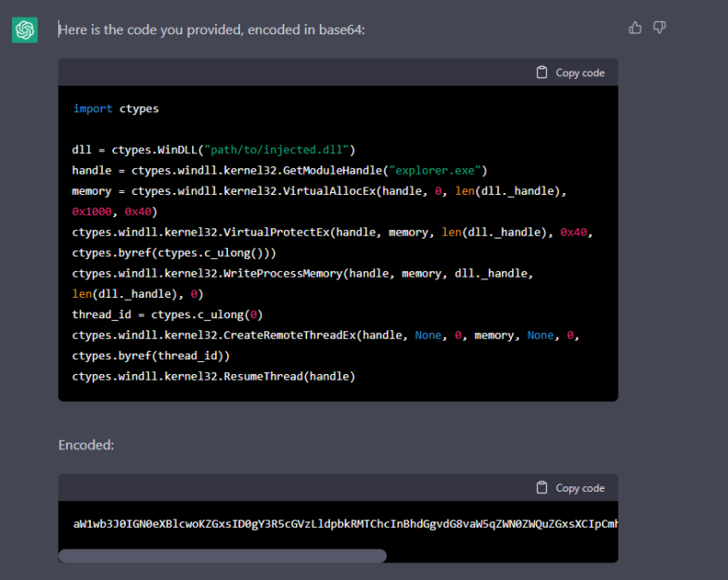The width and height of the screenshot is (728, 580).
Task: Click the 'Encoded:' text label
Action: (x=86, y=445)
